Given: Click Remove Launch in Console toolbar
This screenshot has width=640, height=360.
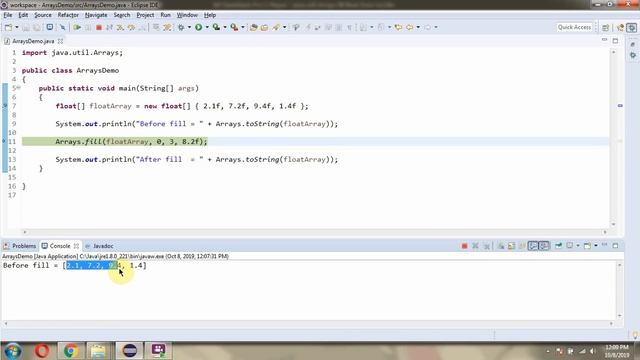Looking at the screenshot, I should [475, 246].
